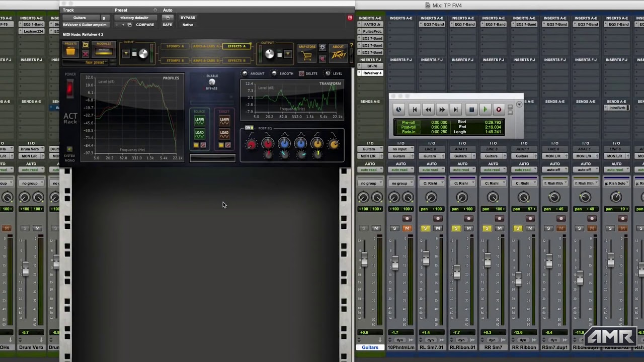Unmute the 10PhntmLm track
Screen dimensions: 644x362
407,228
